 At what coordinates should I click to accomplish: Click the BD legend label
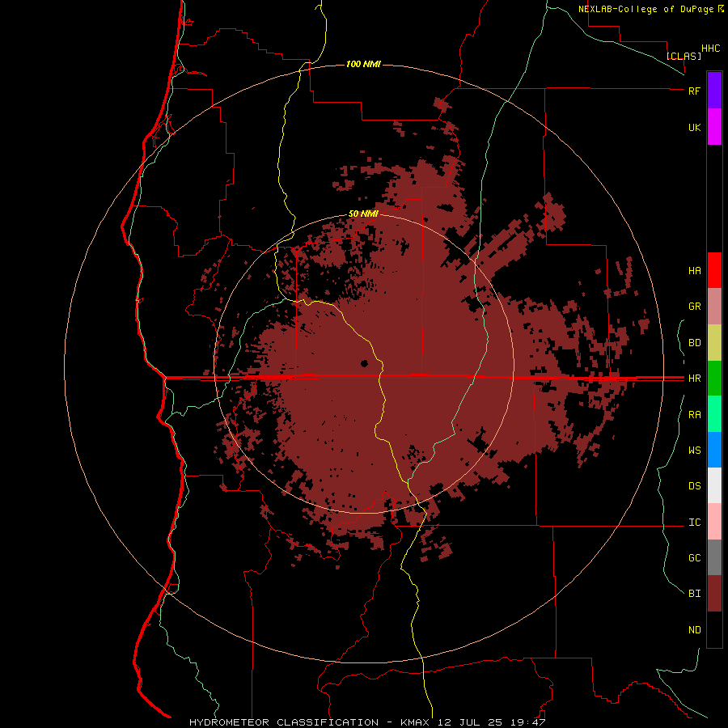[694, 343]
